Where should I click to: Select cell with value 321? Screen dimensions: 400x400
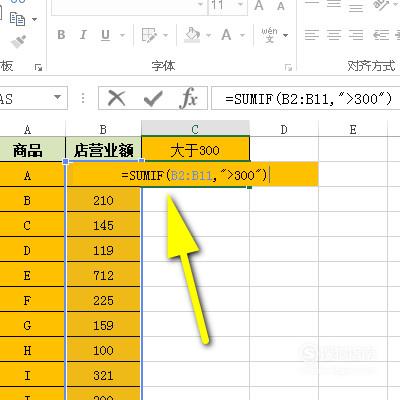103,375
